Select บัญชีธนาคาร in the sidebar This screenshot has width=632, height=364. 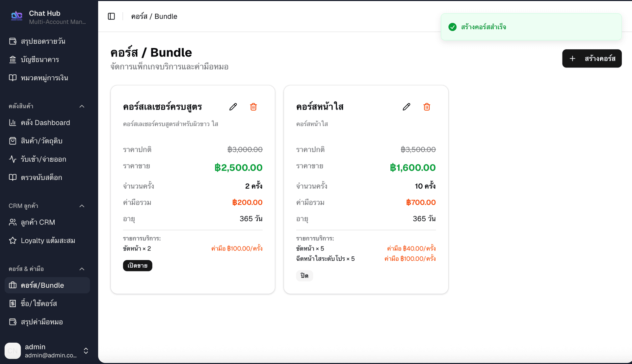coord(40,60)
